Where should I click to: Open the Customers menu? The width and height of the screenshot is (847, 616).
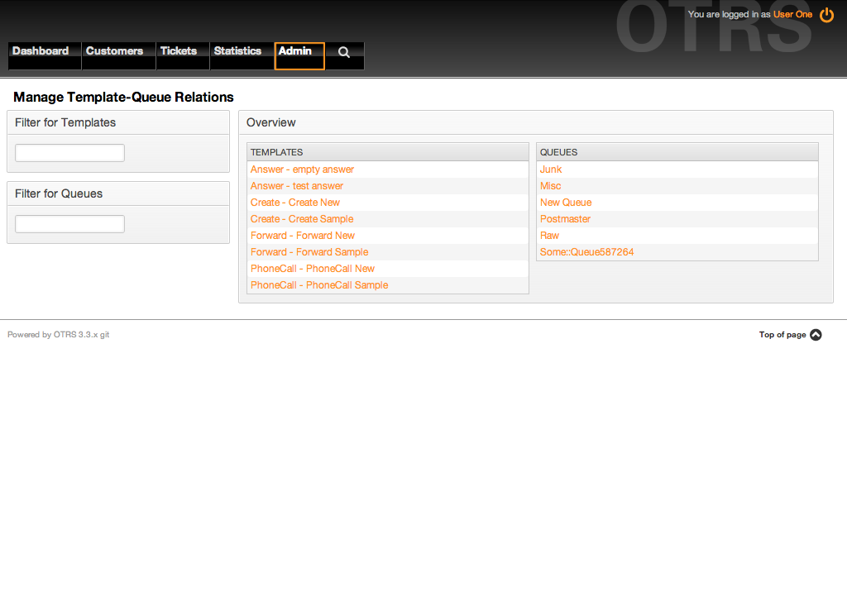(114, 51)
